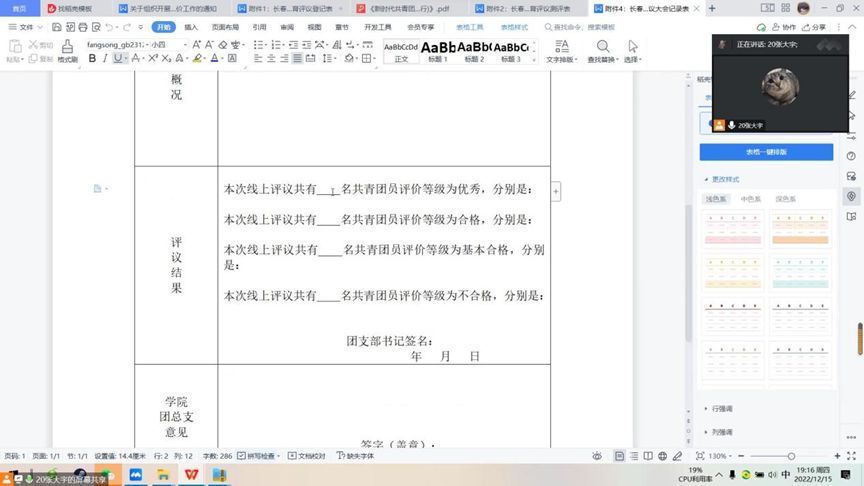Switch to web layout view globe icon
Image resolution: width=864 pixels, height=486 pixels.
coord(662,456)
